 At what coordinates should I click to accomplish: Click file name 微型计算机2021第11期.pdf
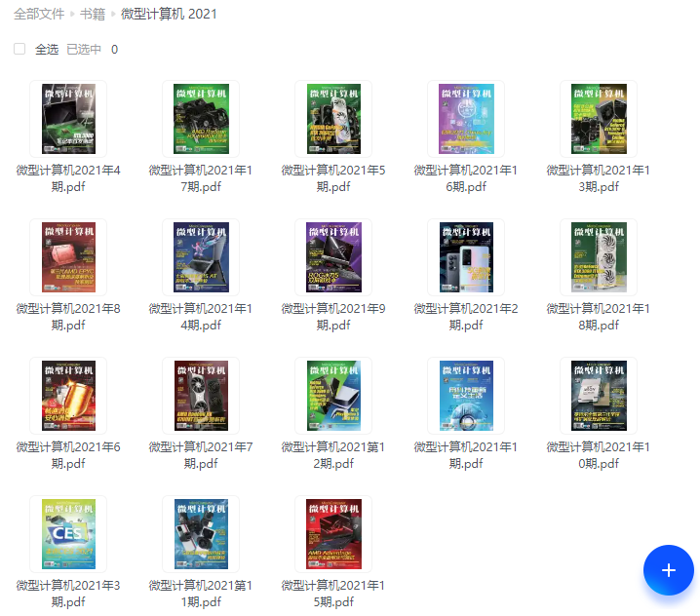[201, 594]
